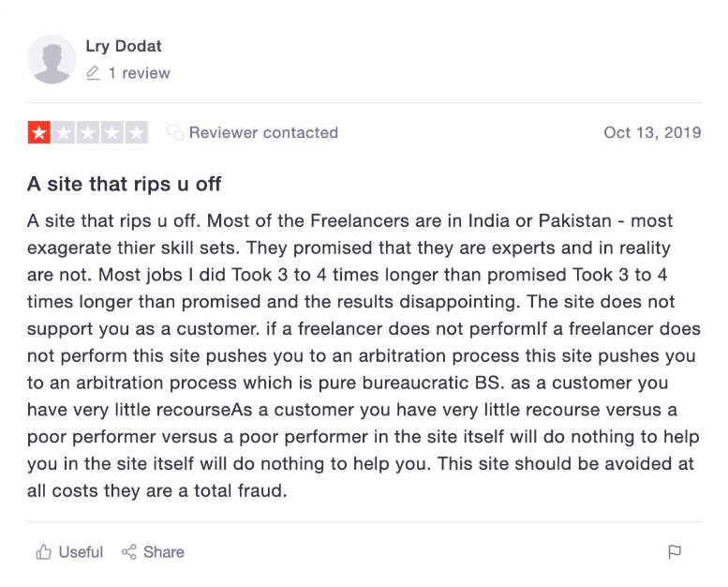
Task: Click the fourth gray star
Action: [111, 132]
